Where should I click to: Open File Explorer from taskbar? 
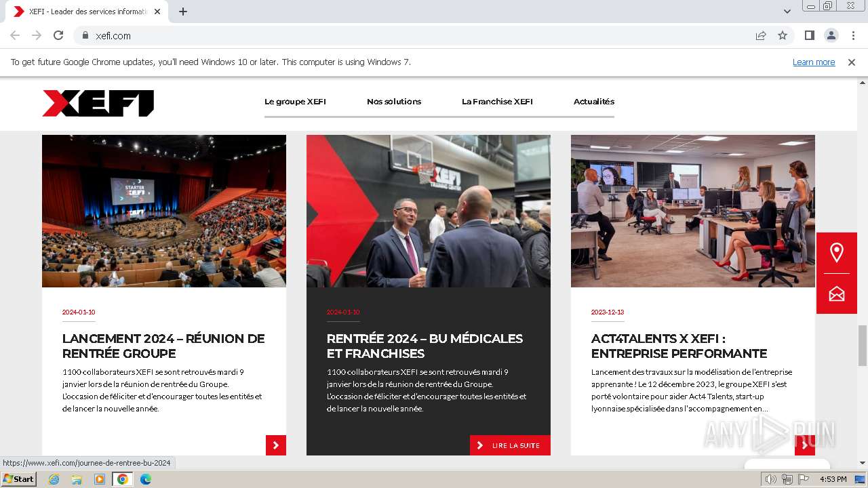point(77,479)
